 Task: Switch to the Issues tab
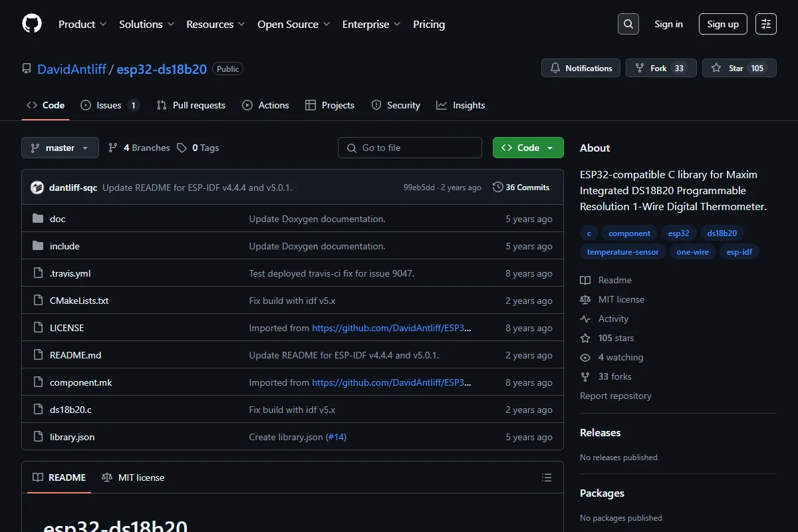110,105
